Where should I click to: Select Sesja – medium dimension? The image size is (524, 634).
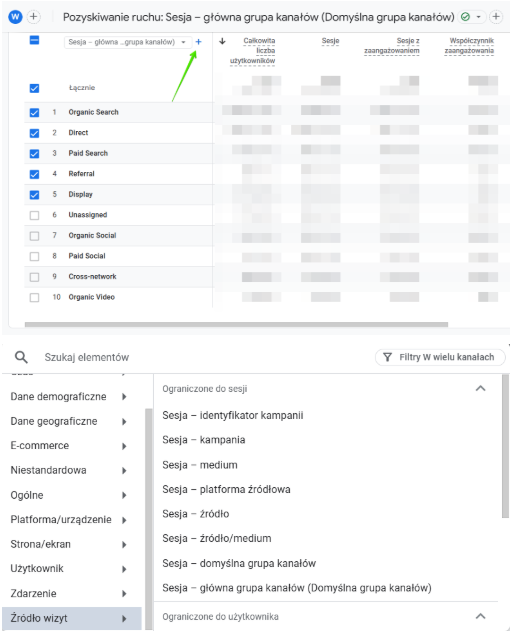click(x=200, y=465)
